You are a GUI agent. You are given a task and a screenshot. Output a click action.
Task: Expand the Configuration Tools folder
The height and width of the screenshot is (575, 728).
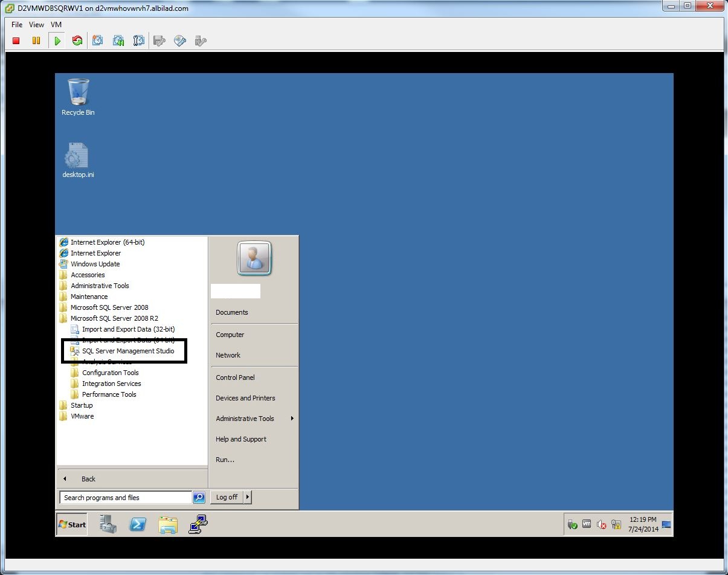(x=110, y=373)
